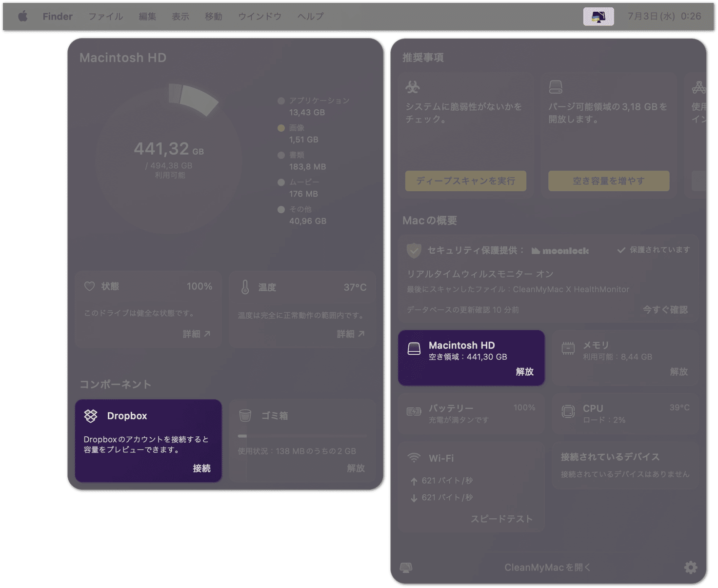Viewport: 718px width, 588px height.
Task: Click リアルタイムウィルスモニター オン text
Action: (480, 274)
